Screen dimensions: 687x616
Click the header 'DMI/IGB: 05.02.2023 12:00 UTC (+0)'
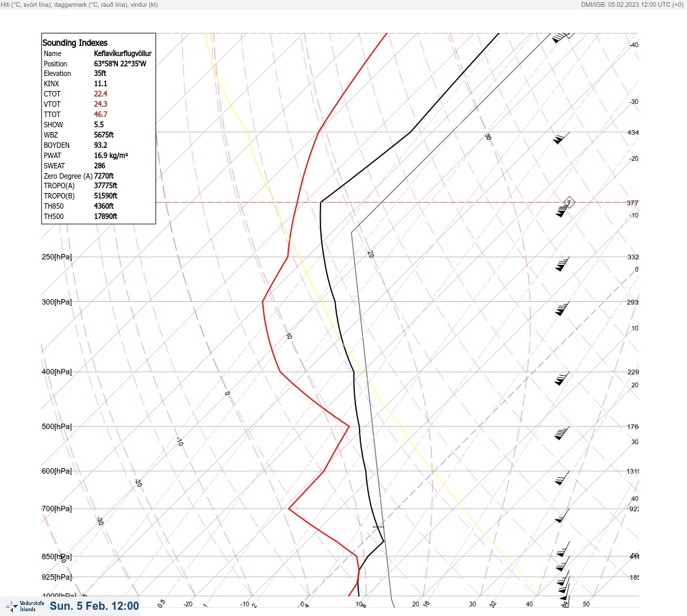point(632,4)
